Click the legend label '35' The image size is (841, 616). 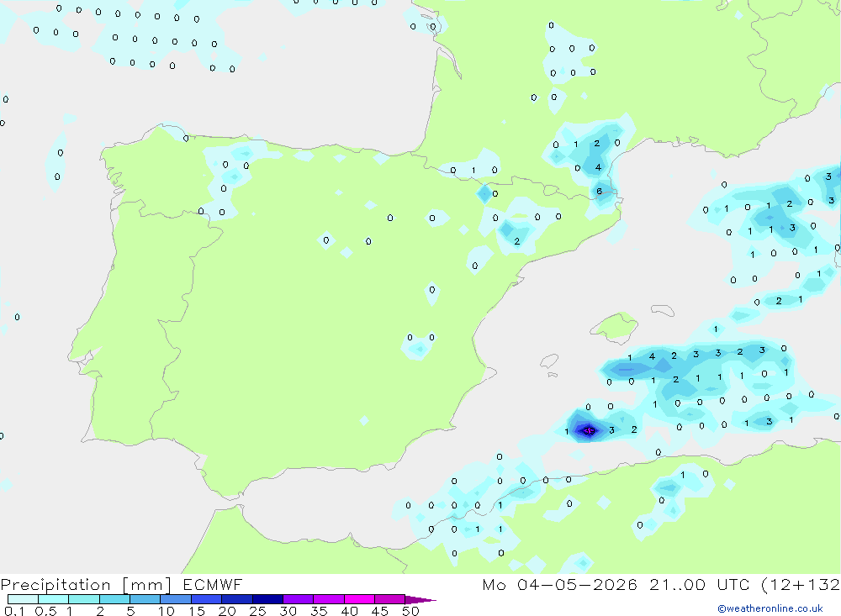[x=319, y=611]
